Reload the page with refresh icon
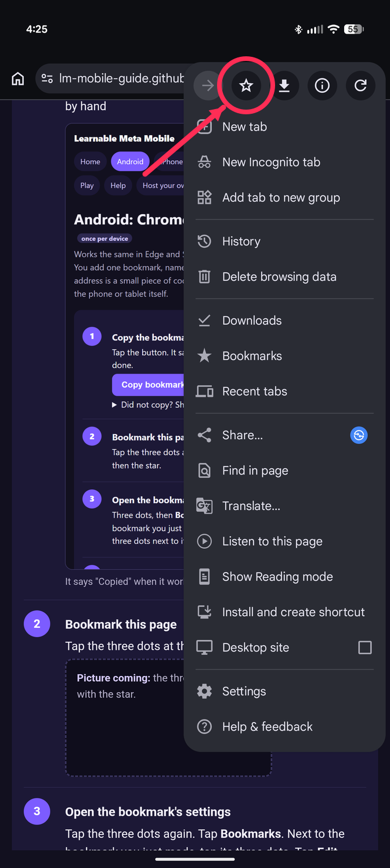 coord(360,86)
